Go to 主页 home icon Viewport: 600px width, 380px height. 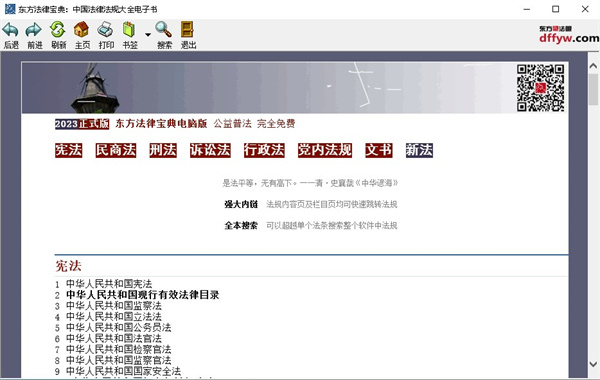[x=82, y=30]
